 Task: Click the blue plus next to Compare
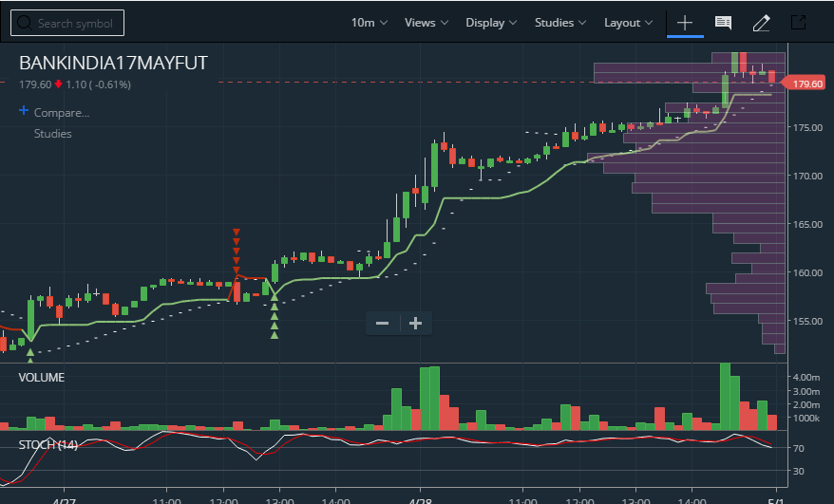[24, 111]
